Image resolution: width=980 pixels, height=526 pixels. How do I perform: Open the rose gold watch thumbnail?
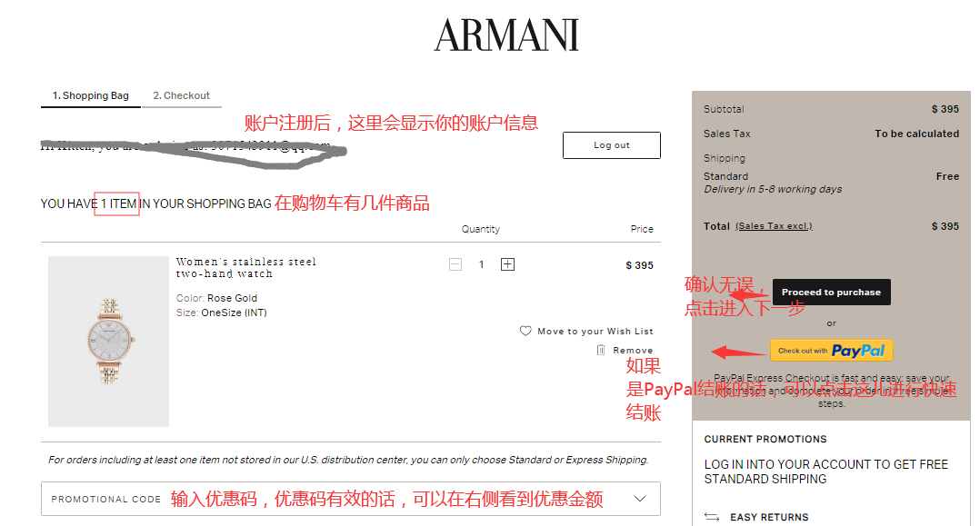(109, 341)
